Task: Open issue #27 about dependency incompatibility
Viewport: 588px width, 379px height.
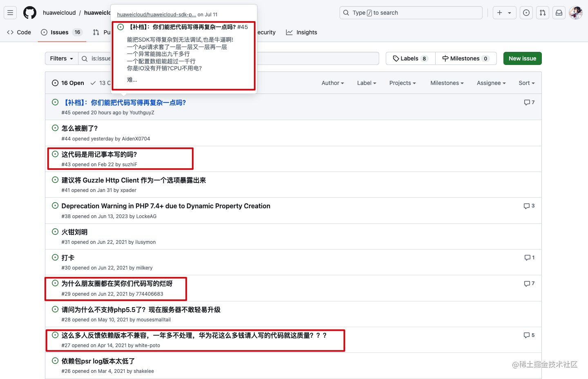Action: (194, 335)
